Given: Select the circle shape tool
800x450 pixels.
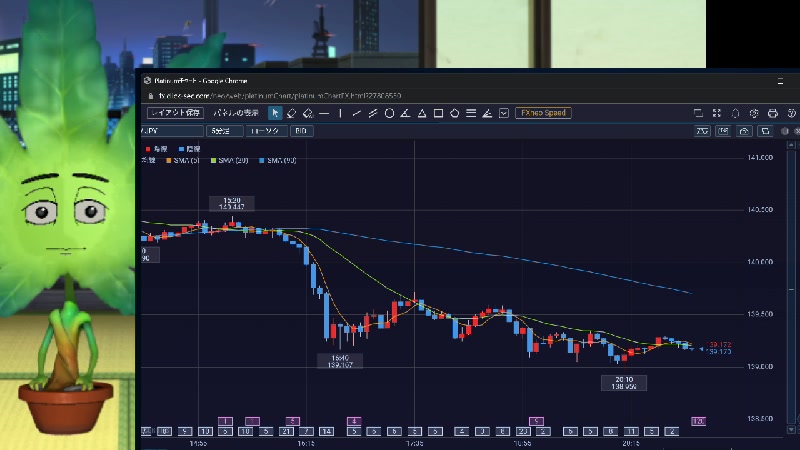Looking at the screenshot, I should point(389,113).
